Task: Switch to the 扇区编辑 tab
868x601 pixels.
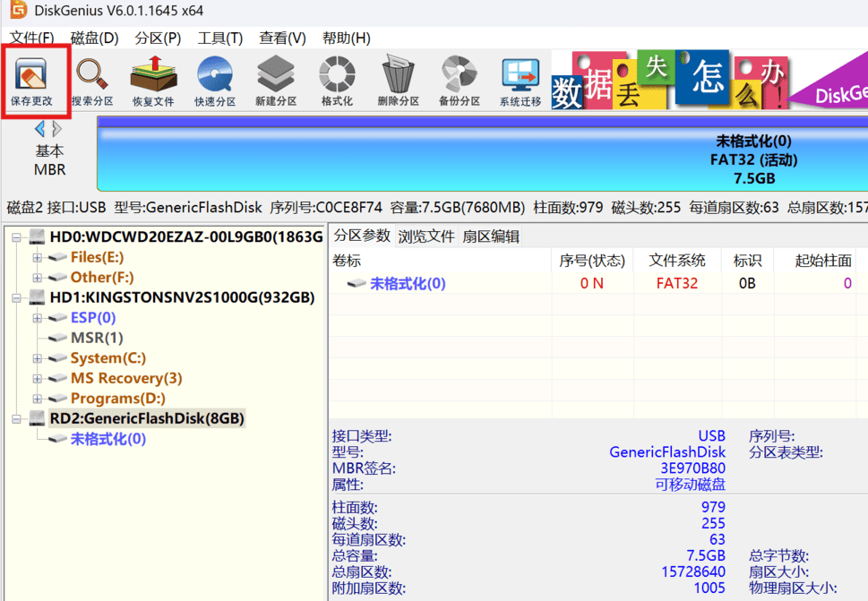Action: 491,236
